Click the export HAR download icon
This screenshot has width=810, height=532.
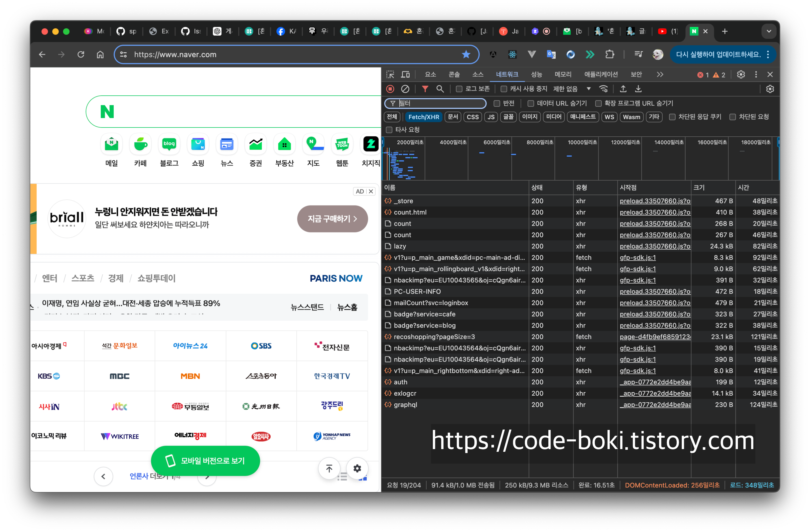click(x=638, y=89)
